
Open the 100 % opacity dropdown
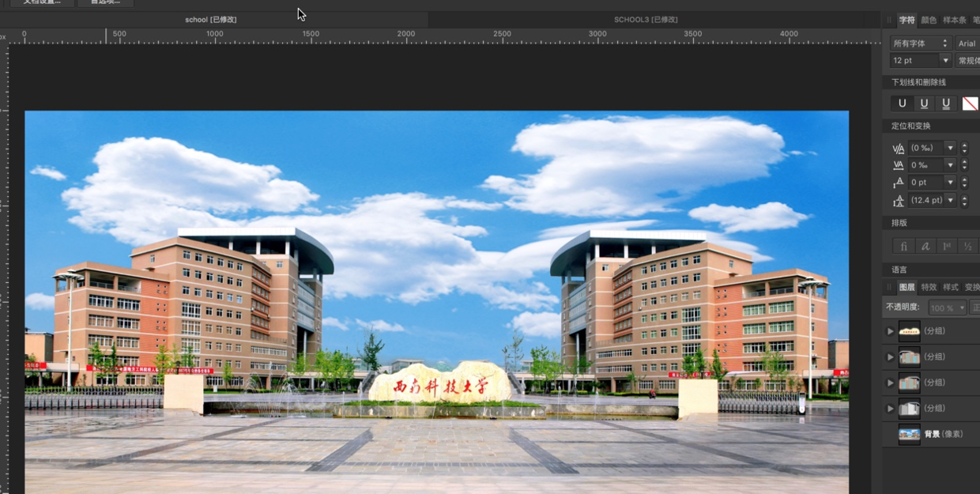947,307
